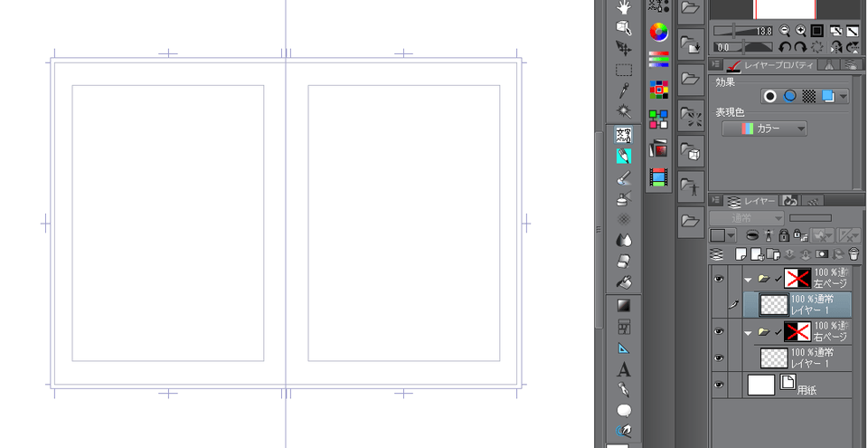
Task: Click the delete layer trash icon
Action: (853, 254)
